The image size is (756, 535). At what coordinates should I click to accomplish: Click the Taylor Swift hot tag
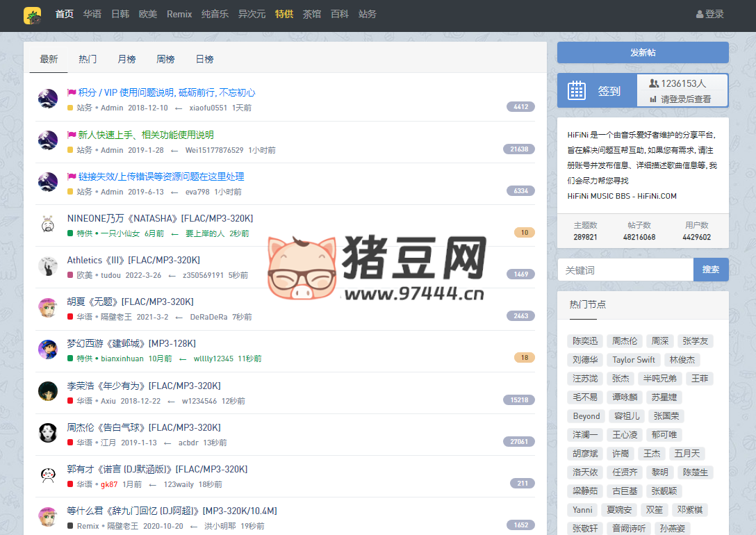pyautogui.click(x=633, y=359)
